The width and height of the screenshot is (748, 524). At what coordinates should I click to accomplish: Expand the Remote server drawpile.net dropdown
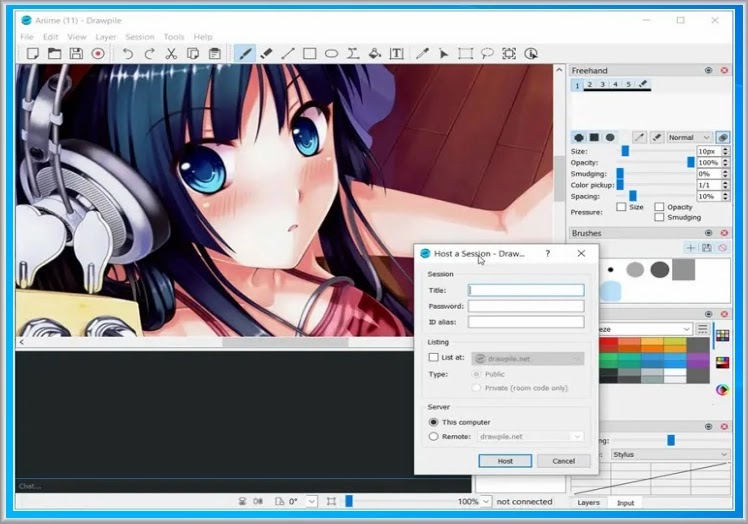(x=577, y=437)
